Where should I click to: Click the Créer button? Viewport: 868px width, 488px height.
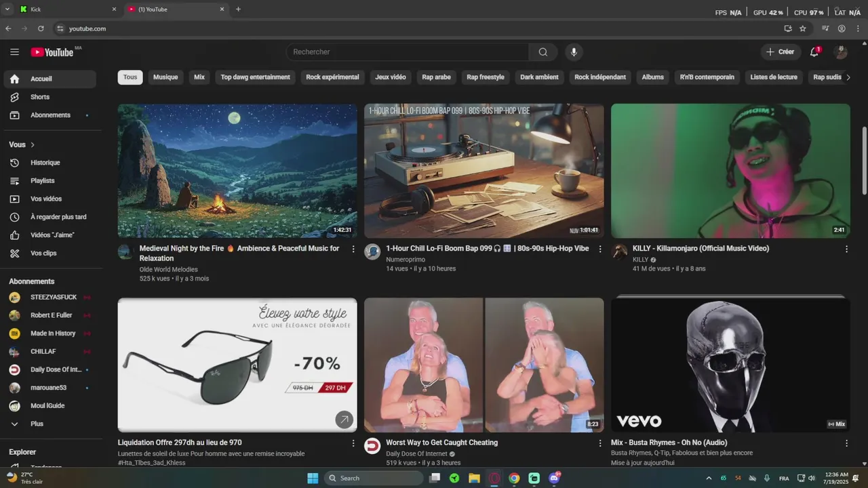pos(781,52)
